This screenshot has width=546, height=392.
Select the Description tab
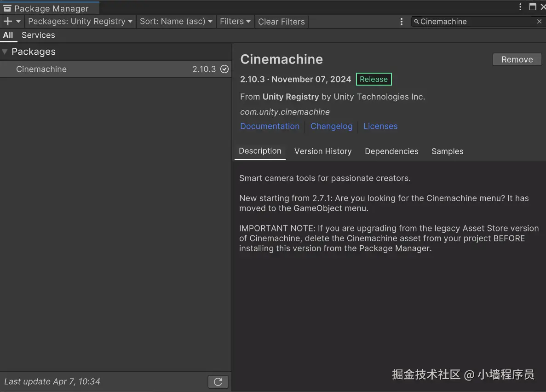tap(260, 151)
